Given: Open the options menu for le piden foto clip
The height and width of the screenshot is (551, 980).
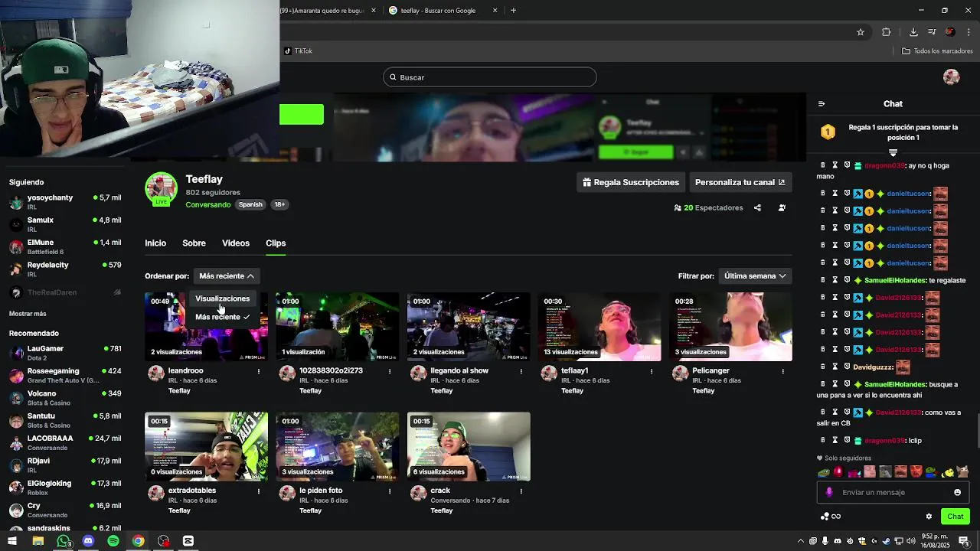Looking at the screenshot, I should pyautogui.click(x=390, y=491).
